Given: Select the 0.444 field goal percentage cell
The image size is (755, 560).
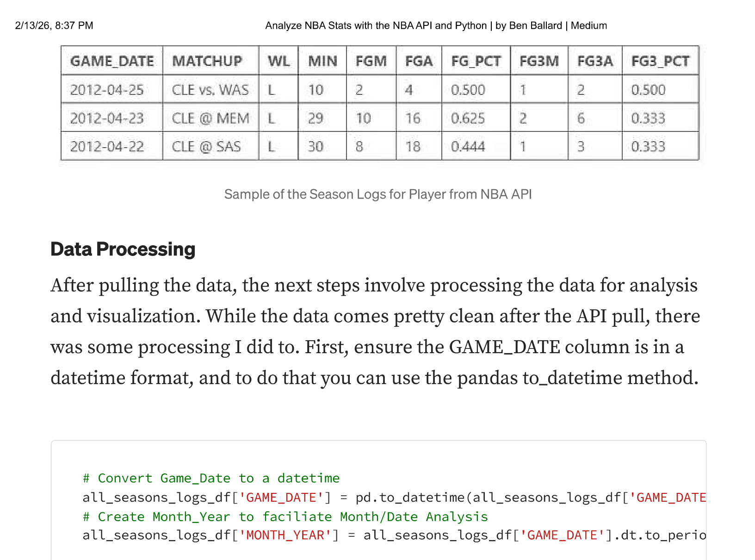Looking at the screenshot, I should click(x=468, y=147).
